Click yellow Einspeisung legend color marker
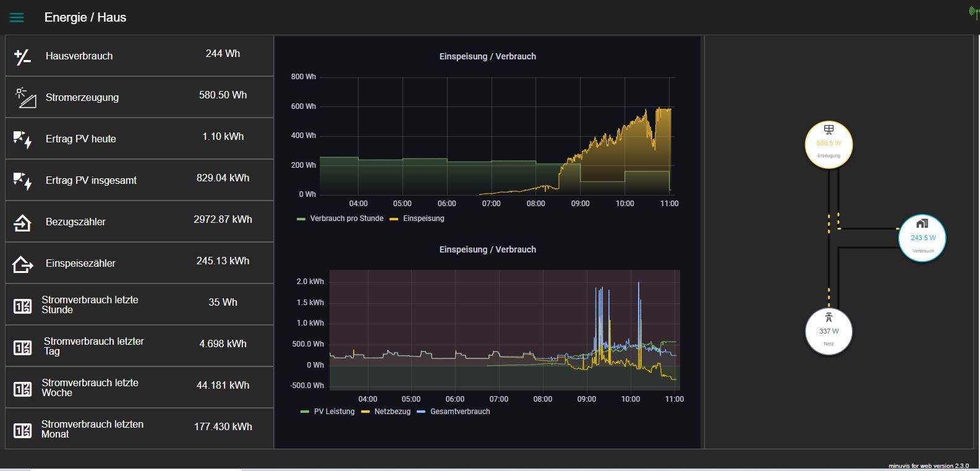The height and width of the screenshot is (471, 980). (394, 219)
